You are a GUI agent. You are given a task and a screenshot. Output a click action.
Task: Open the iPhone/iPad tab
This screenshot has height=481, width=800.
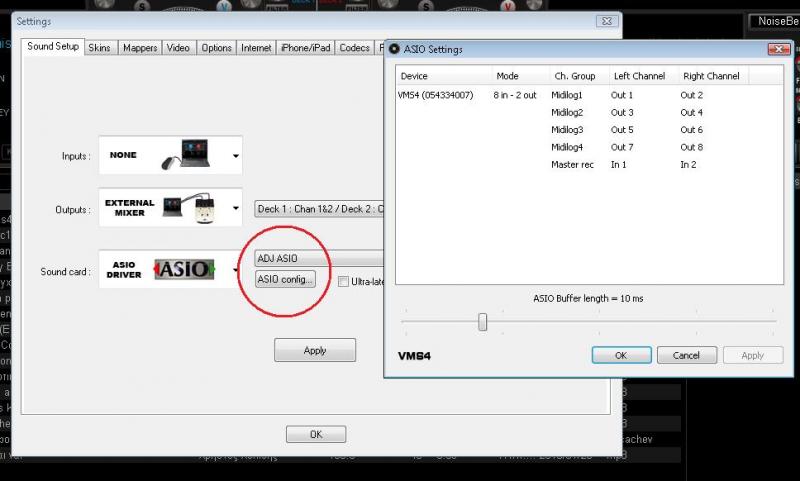(306, 48)
